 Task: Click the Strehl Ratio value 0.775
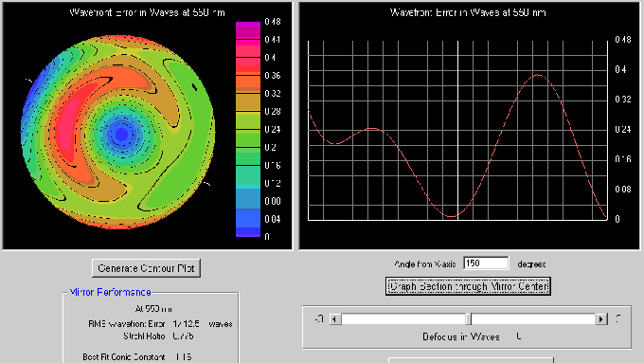point(183,336)
